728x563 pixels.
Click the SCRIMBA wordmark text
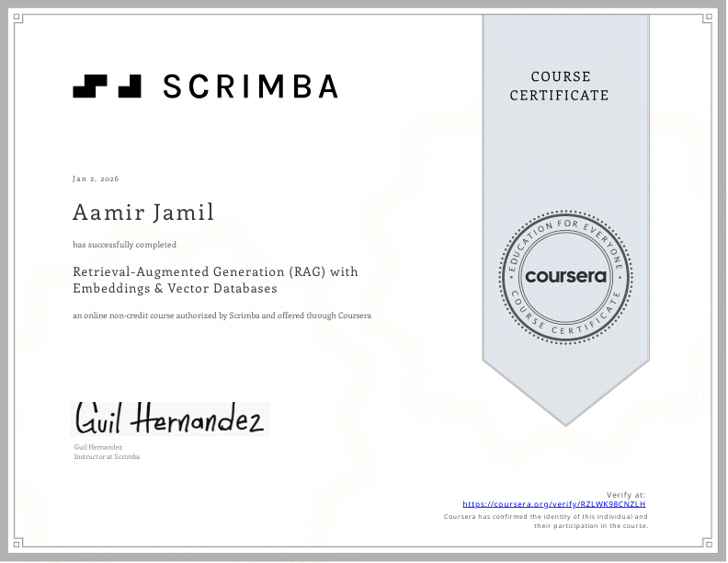coord(251,86)
